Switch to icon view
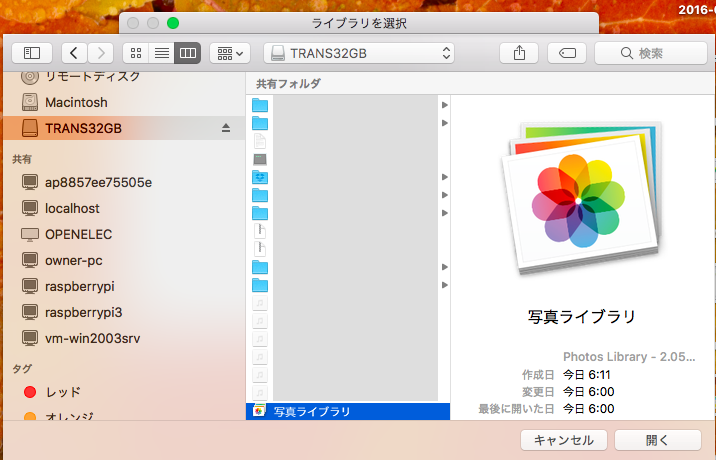 (136, 53)
